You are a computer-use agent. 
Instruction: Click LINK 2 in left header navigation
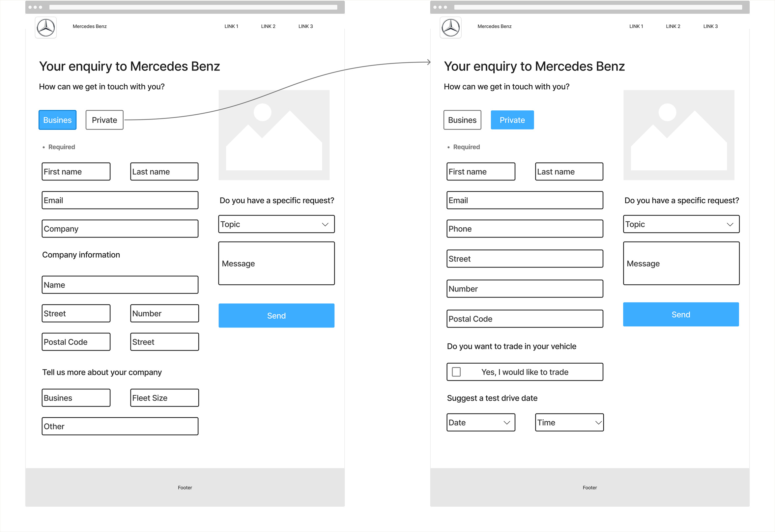268,26
